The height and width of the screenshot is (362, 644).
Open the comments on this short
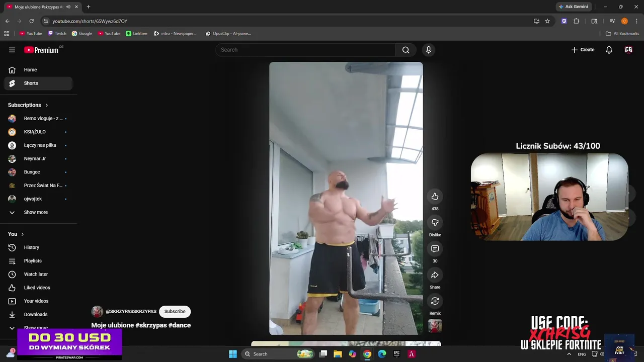click(x=435, y=249)
